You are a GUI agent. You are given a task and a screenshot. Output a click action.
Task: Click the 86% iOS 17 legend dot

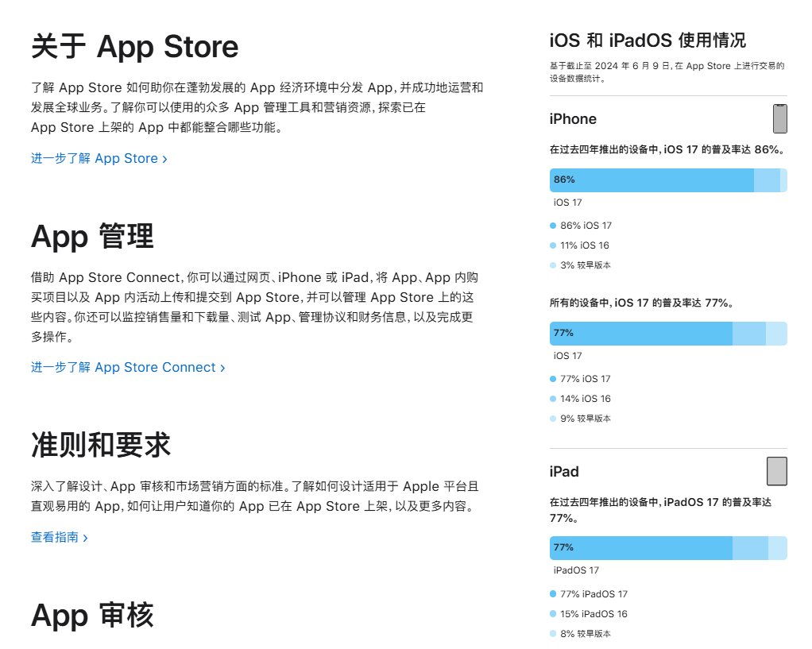pyautogui.click(x=553, y=226)
